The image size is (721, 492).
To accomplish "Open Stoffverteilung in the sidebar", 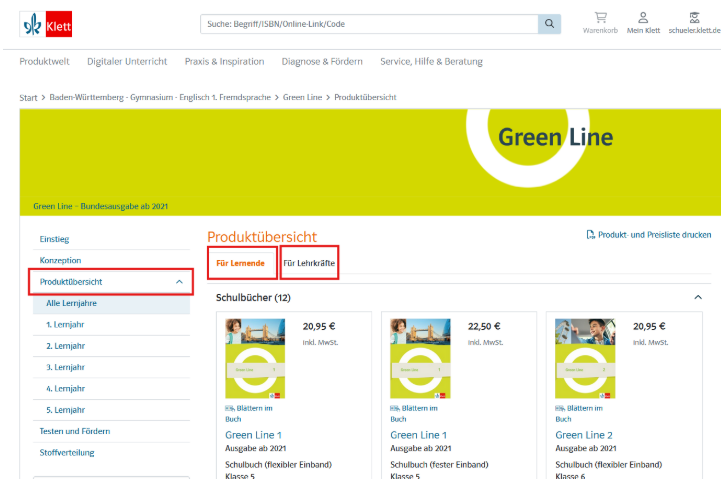I will 67,452.
